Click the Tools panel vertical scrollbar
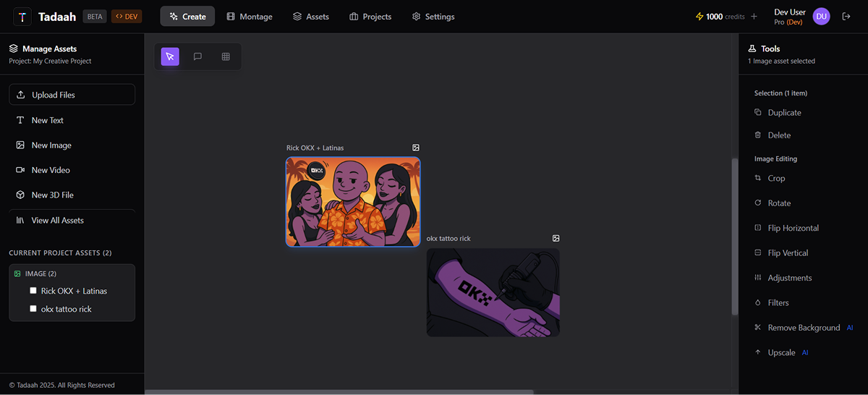 pos(735,237)
